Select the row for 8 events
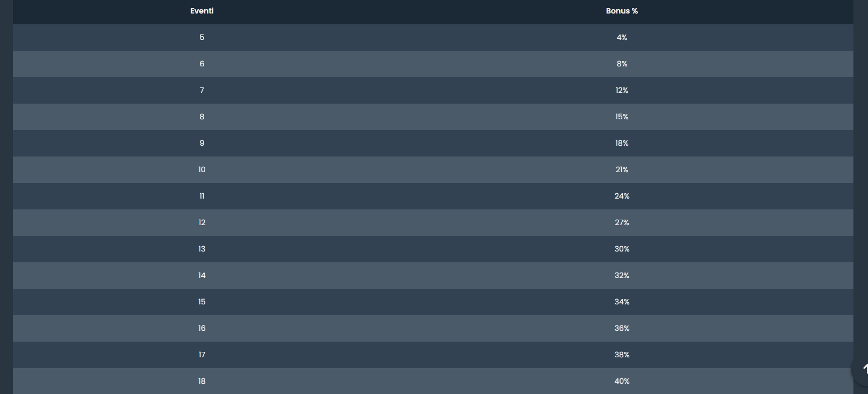Viewport: 868px width, 394px height. (433, 117)
